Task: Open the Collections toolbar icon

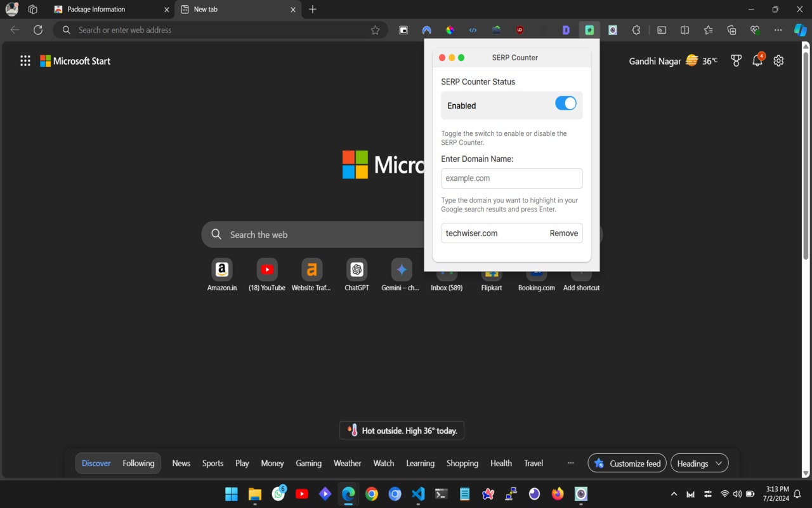Action: [x=731, y=30]
